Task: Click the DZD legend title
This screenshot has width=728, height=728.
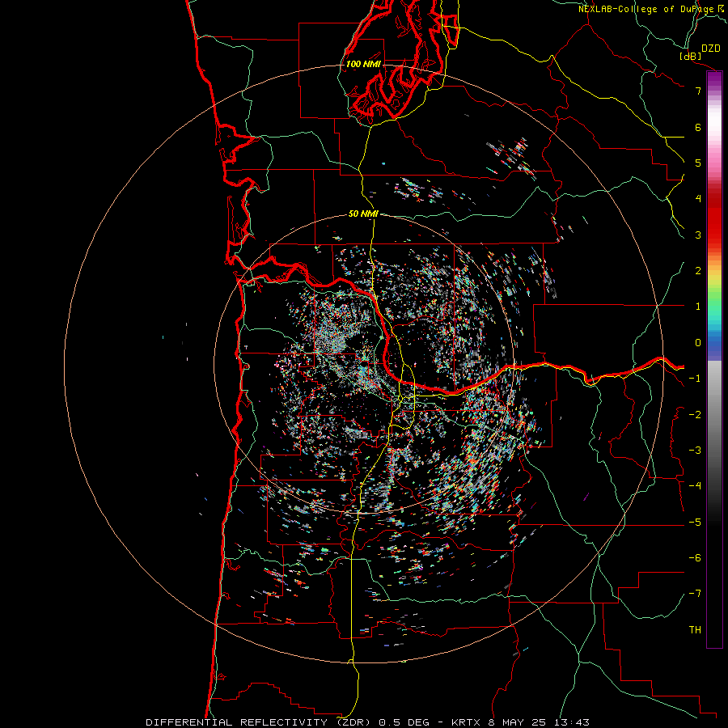Action: tap(711, 49)
